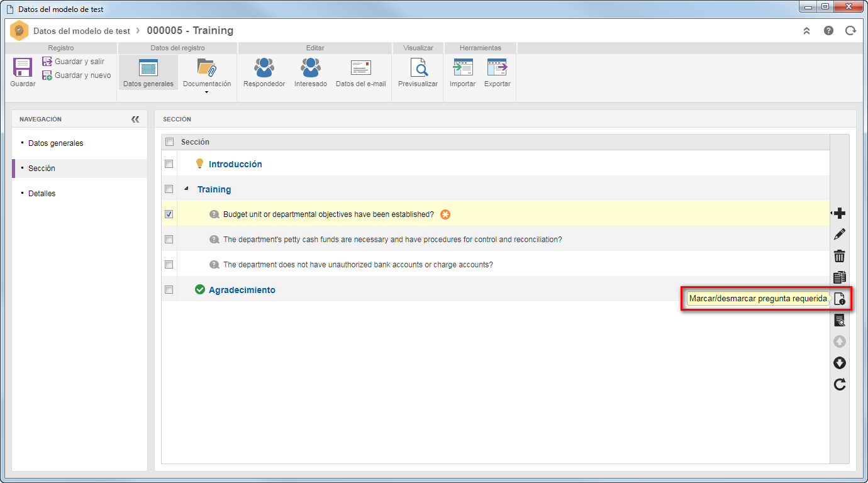The height and width of the screenshot is (483, 868).
Task: Click the question icon beside petty cash
Action: [x=214, y=240]
